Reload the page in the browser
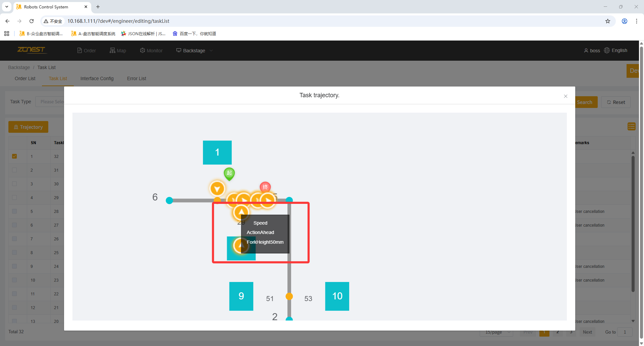 32,21
